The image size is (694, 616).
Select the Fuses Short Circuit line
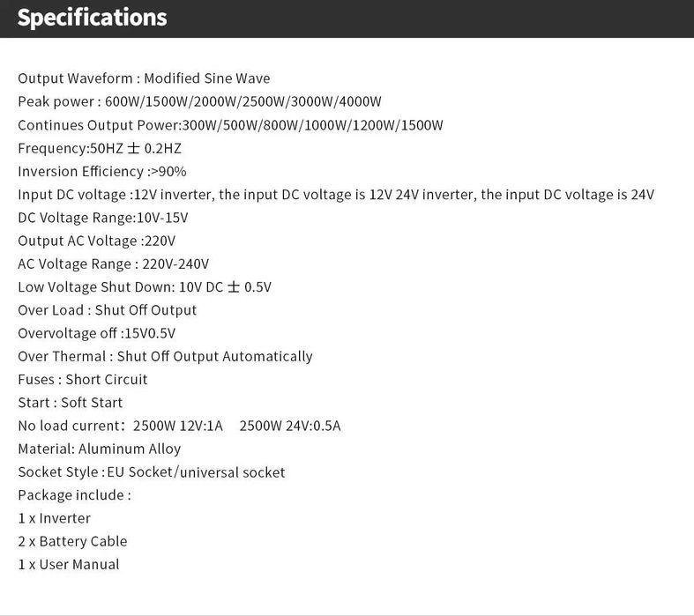pyautogui.click(x=83, y=379)
